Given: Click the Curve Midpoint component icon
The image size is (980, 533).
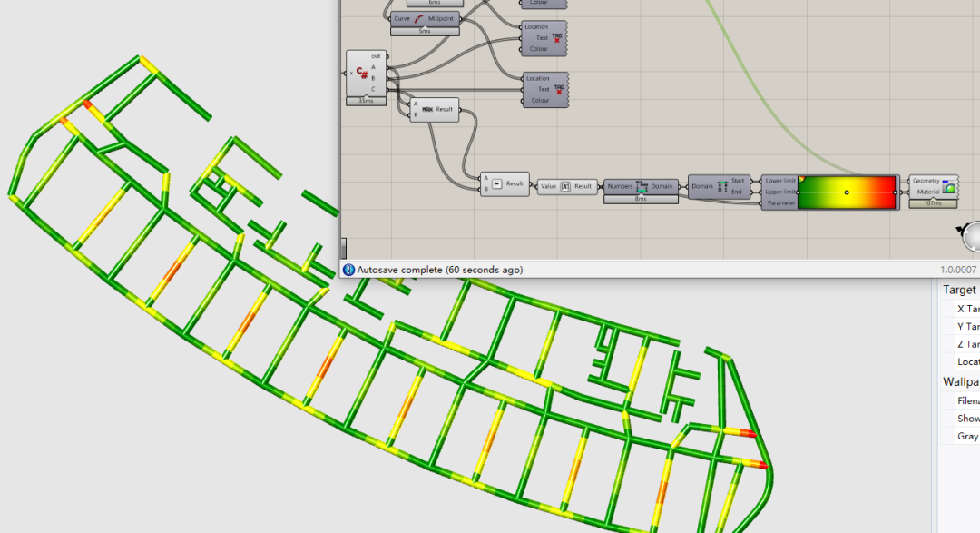Looking at the screenshot, I should click(418, 19).
